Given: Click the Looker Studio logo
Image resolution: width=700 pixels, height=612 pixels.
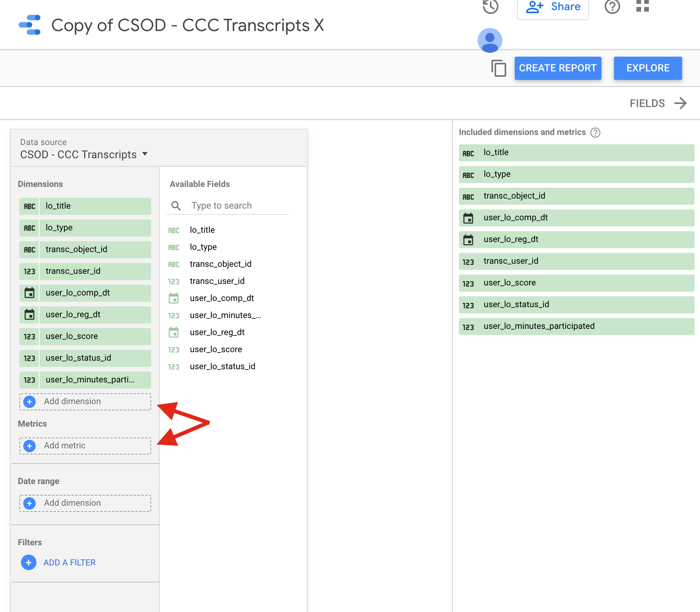Looking at the screenshot, I should (30, 25).
